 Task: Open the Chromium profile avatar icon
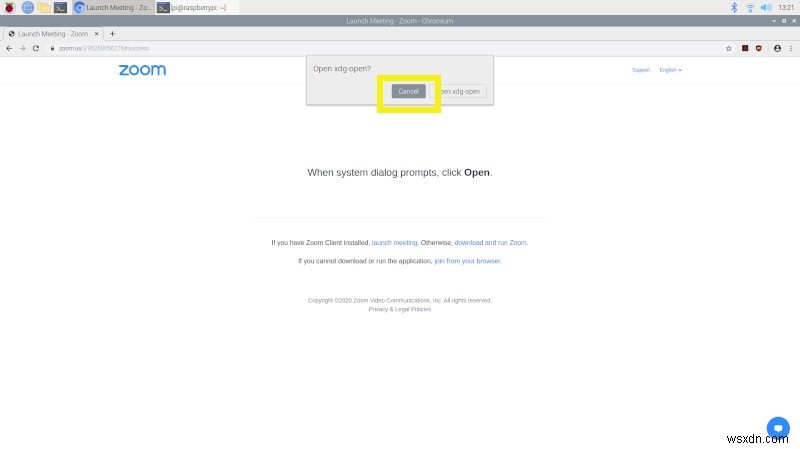pos(775,47)
